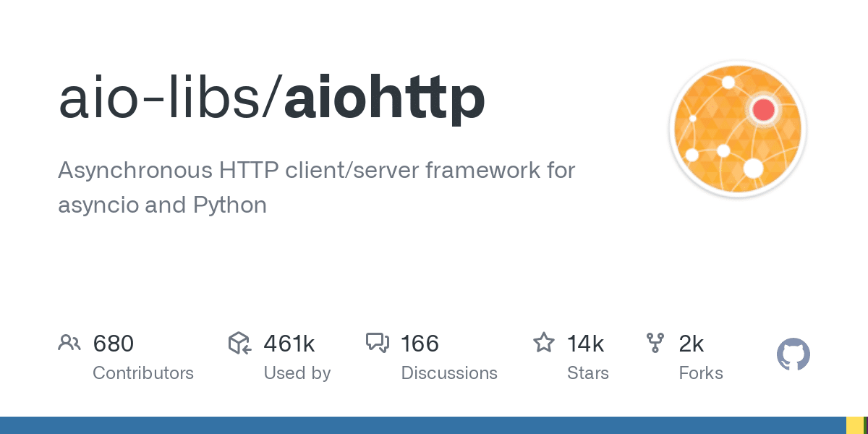868x434 pixels.
Task: Click the 461k used by count
Action: point(289,344)
